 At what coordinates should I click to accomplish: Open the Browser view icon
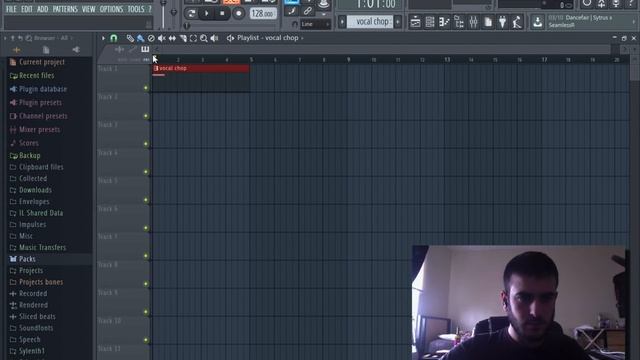coord(459,22)
